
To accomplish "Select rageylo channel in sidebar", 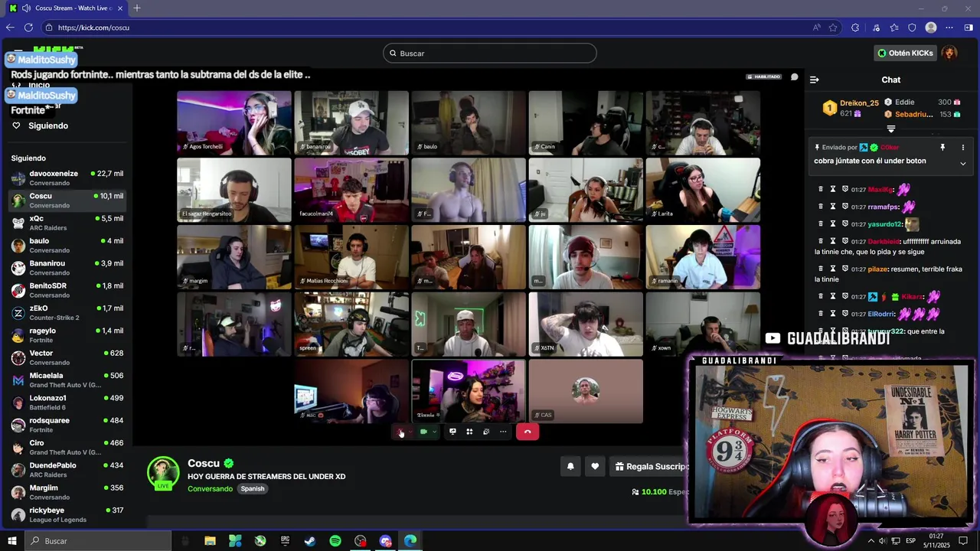I will coord(67,335).
